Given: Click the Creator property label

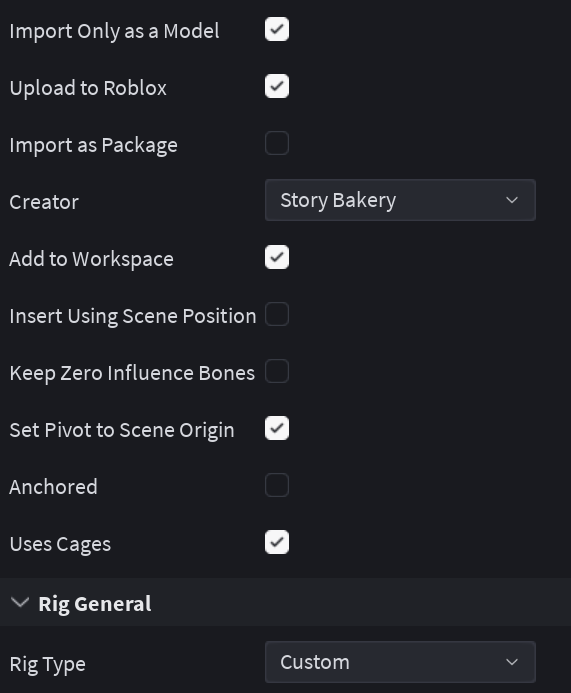Looking at the screenshot, I should [44, 202].
